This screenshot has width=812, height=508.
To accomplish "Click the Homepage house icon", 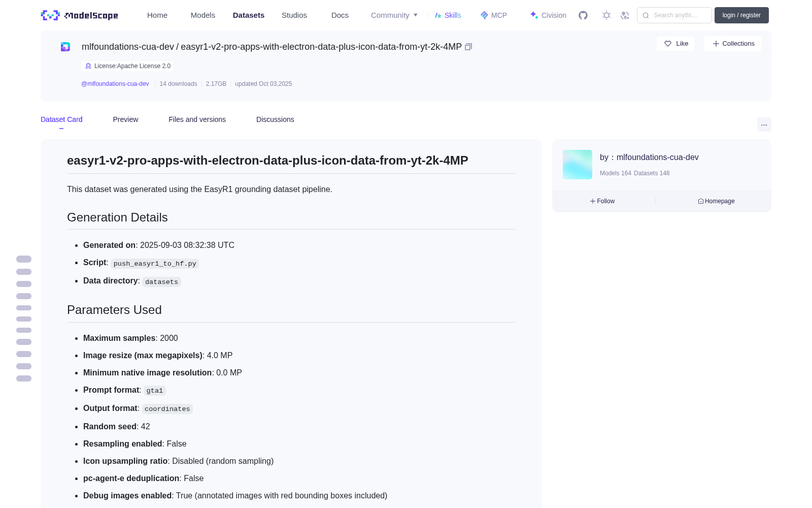I will (x=701, y=201).
